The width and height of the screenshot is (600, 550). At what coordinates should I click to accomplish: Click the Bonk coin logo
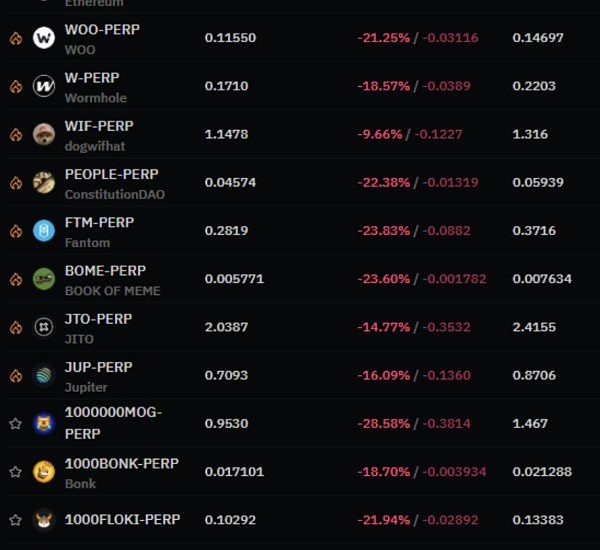[x=44, y=472]
